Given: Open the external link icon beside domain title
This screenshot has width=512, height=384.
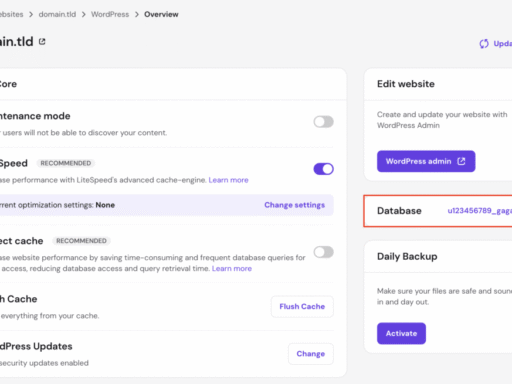Looking at the screenshot, I should click(42, 42).
